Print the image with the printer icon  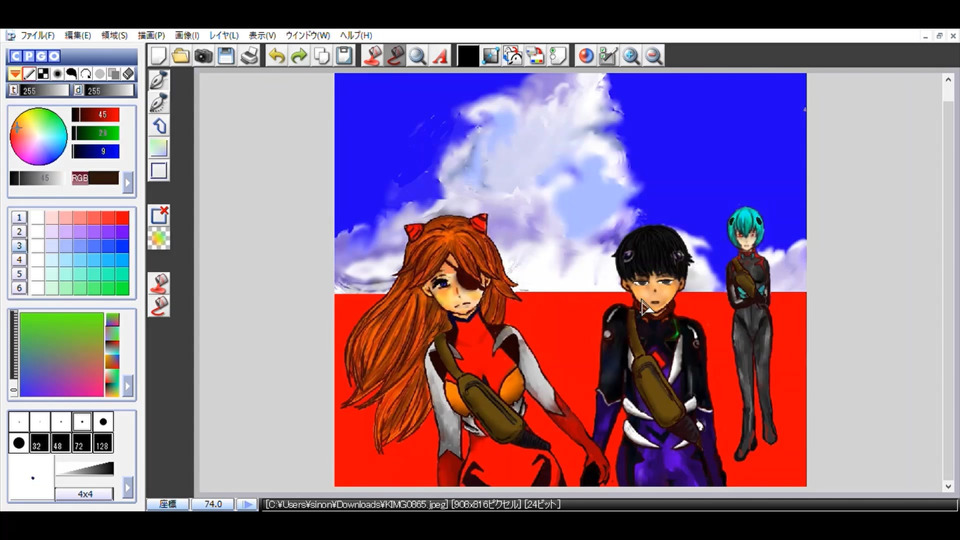tap(249, 56)
